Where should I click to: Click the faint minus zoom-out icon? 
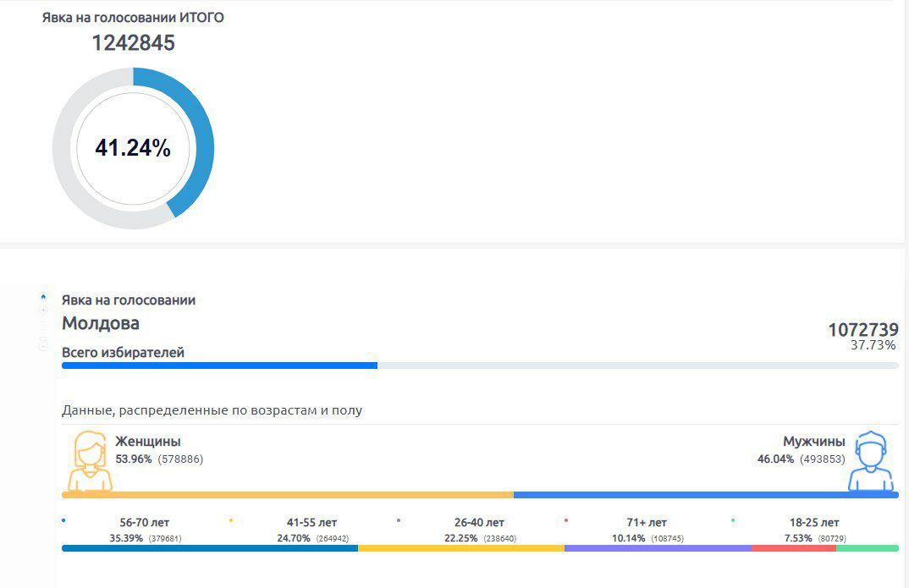(43, 347)
